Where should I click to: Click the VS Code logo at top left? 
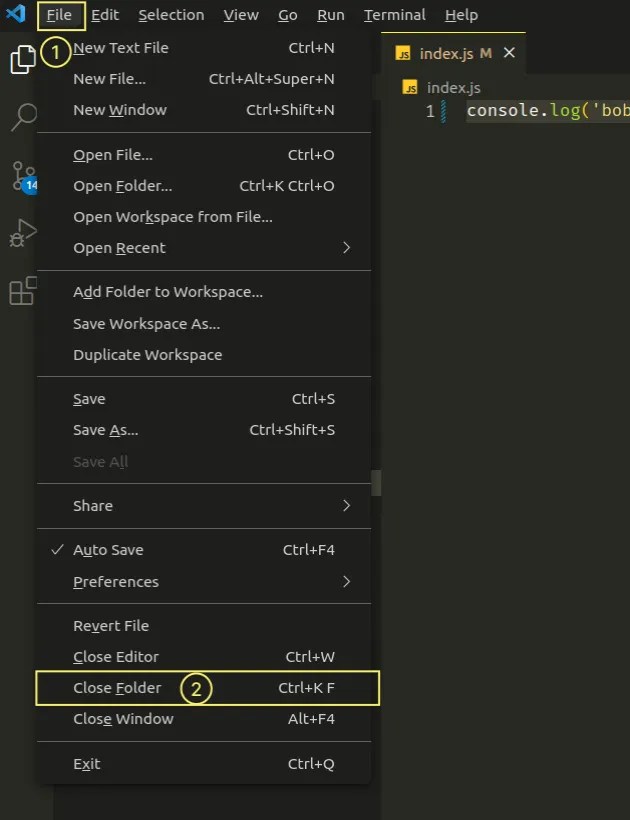pos(13,15)
